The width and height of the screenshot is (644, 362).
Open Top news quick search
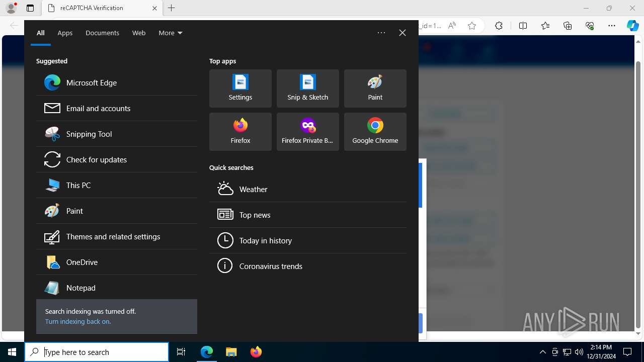(308, 215)
